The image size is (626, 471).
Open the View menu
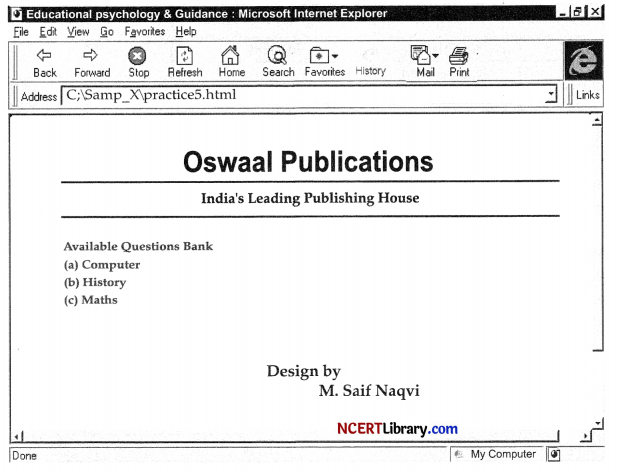click(78, 32)
